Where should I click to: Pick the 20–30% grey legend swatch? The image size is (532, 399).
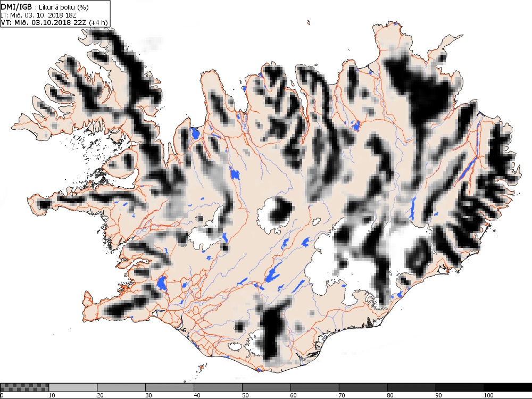click(121, 387)
